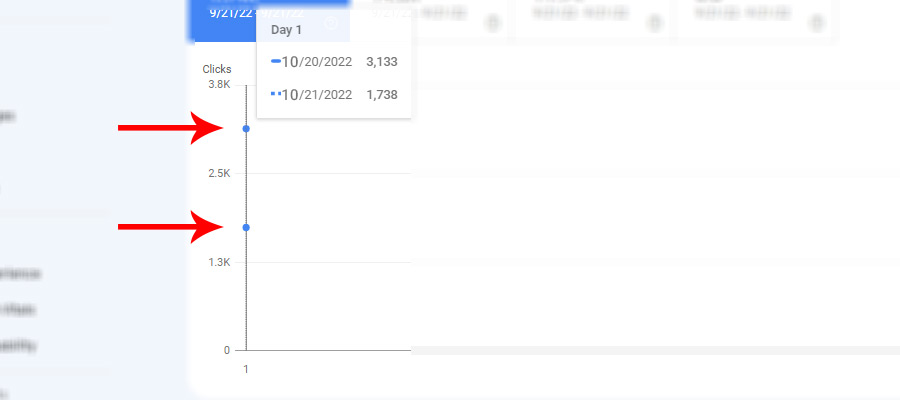Toggle the second blurred metric card
This screenshot has width=900, height=400.
(430, 21)
